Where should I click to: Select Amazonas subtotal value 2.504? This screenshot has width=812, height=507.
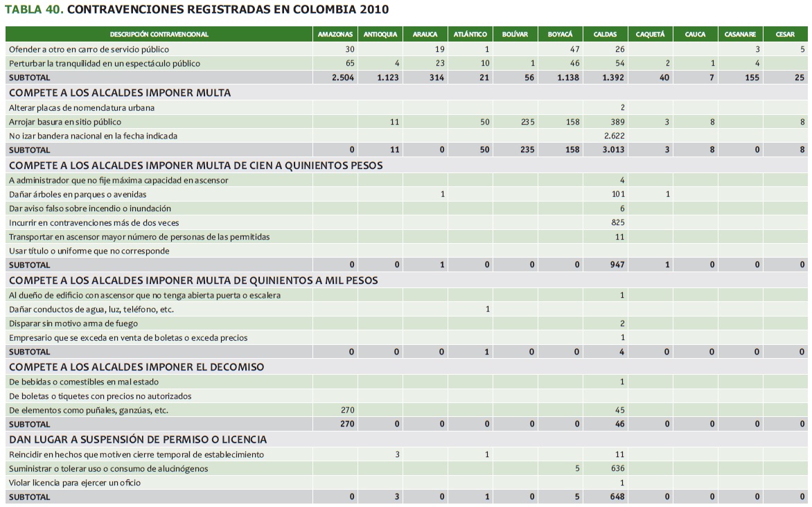pos(343,78)
